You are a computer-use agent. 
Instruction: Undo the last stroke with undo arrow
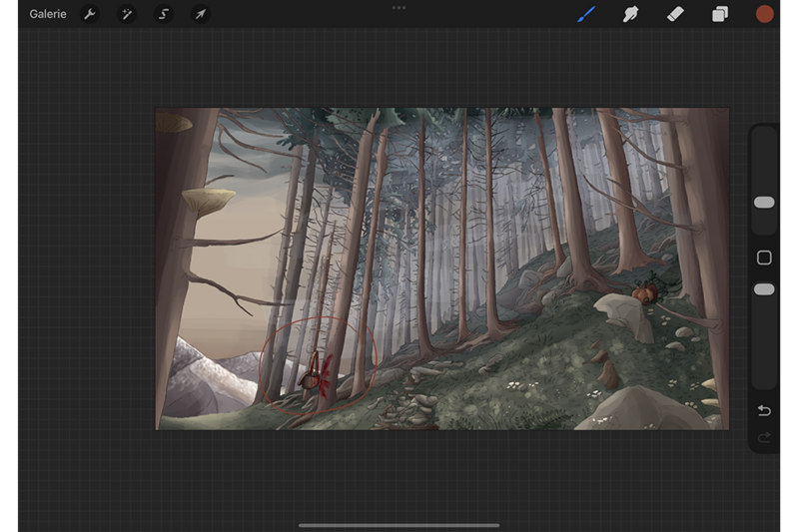[764, 410]
